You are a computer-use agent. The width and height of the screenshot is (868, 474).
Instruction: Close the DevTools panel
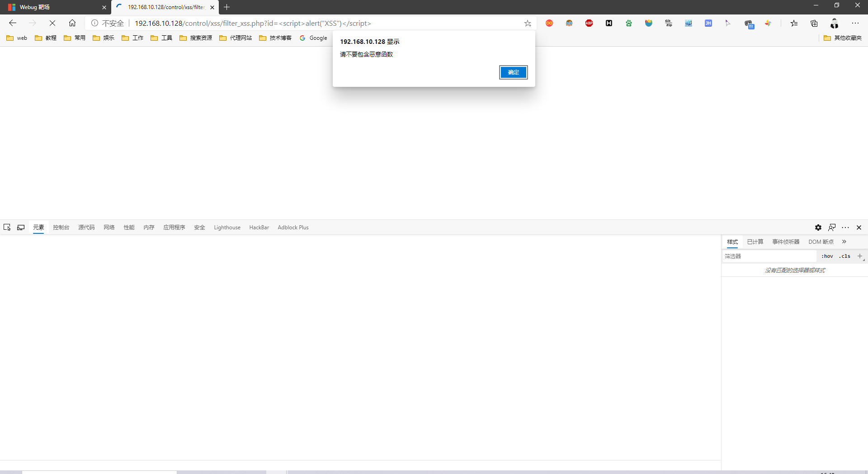click(859, 228)
